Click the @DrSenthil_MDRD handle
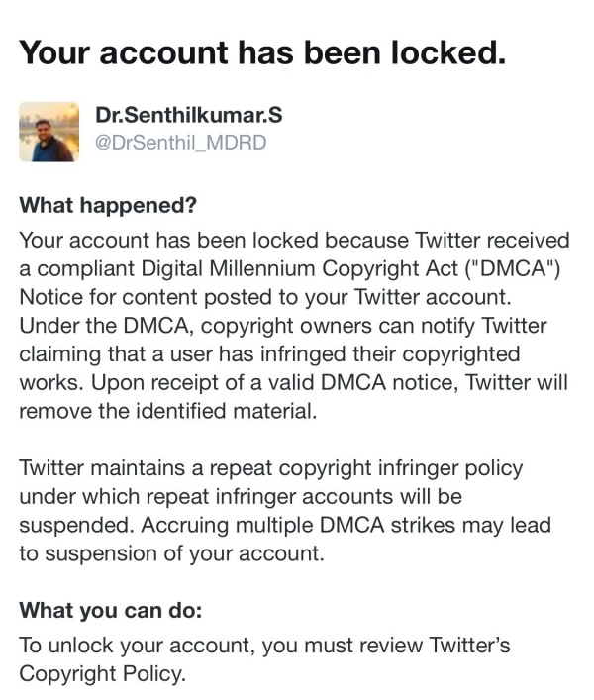Viewport: 594px width, 700px height. pyautogui.click(x=181, y=143)
